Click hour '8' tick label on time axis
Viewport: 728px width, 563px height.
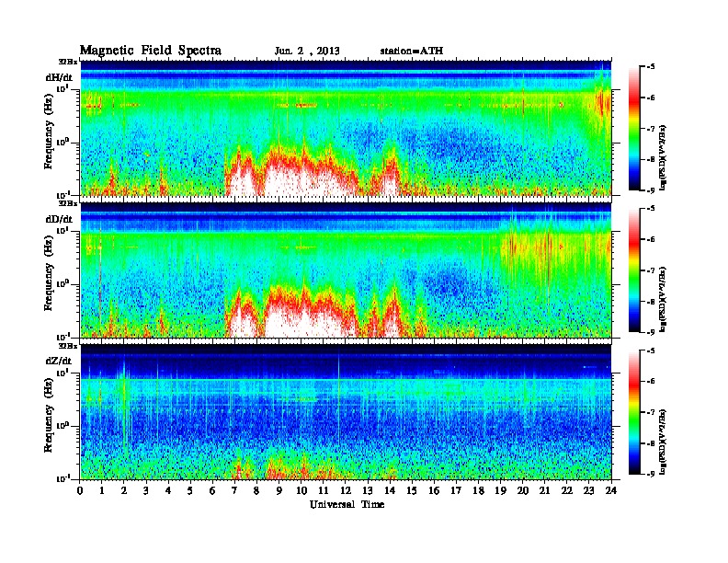256,490
